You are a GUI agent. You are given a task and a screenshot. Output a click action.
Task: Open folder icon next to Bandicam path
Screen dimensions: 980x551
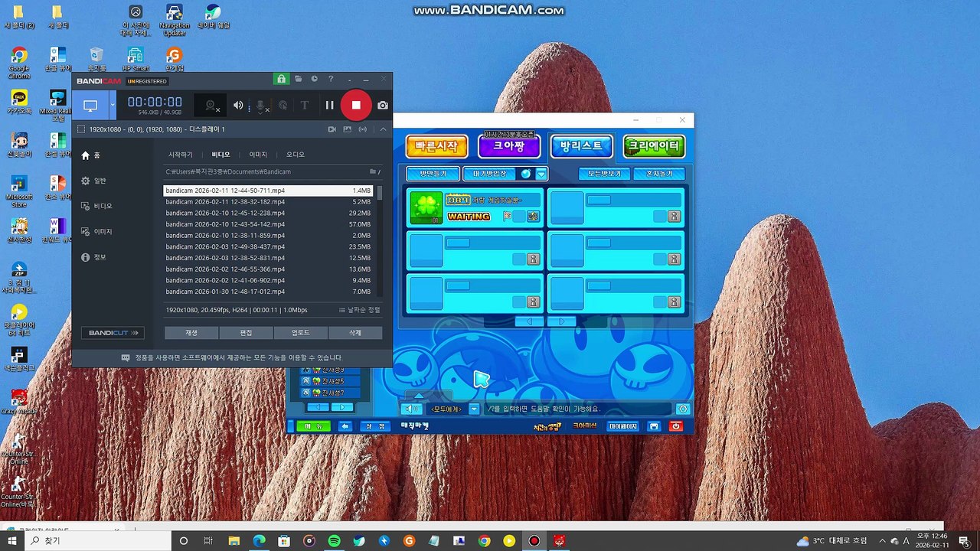coord(373,171)
